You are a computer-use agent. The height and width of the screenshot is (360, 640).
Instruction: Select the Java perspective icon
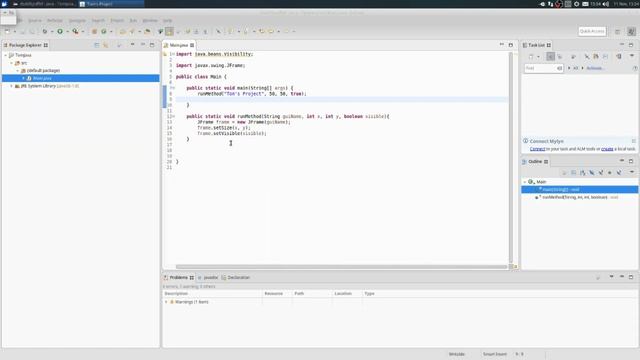[x=631, y=31]
